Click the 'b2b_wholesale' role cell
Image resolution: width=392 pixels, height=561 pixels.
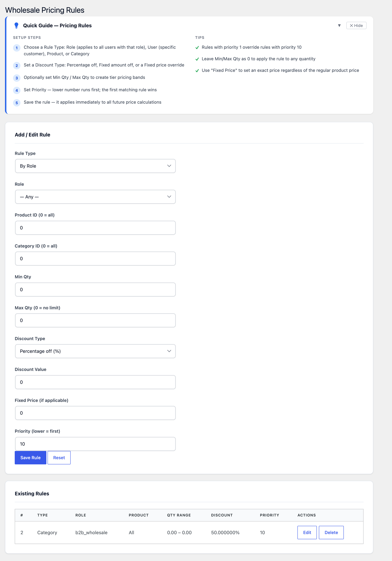(91, 532)
